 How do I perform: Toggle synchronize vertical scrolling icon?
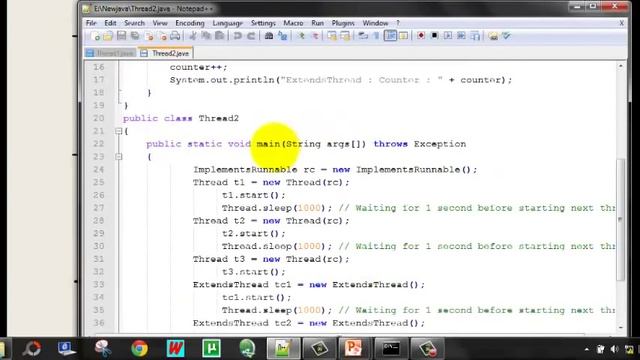(x=332, y=36)
